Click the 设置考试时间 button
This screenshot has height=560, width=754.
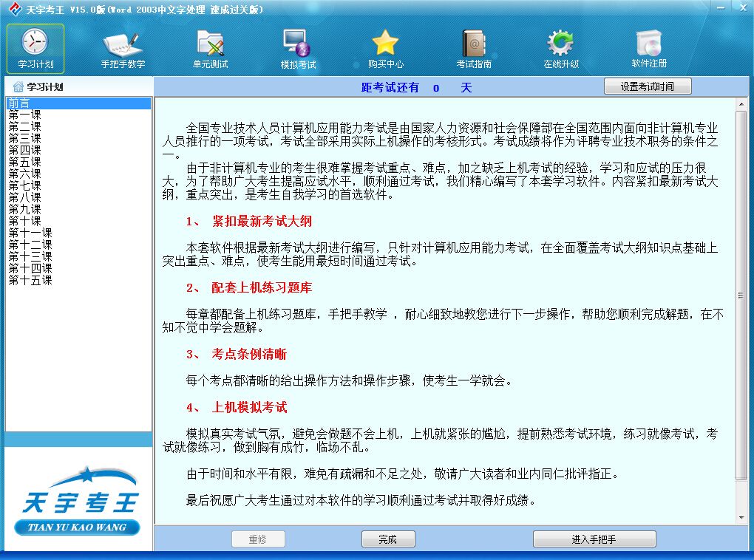648,86
